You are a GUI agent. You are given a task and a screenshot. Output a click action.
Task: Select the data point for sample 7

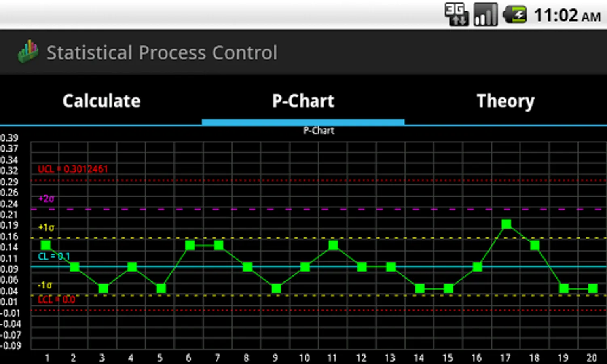pos(218,245)
